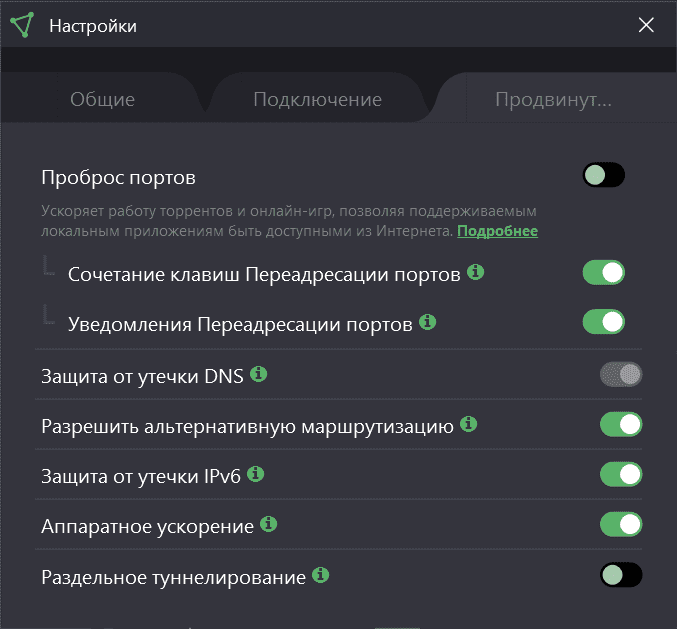Viewport: 677px width, 629px height.
Task: Click info icon next to Аппаратное ускорение
Action: (268, 524)
